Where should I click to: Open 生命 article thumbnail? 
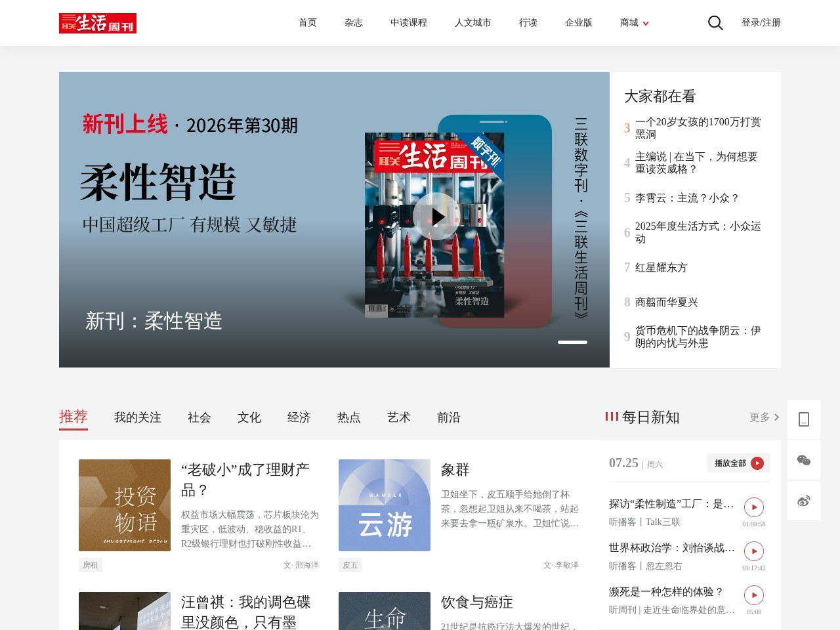(x=385, y=612)
